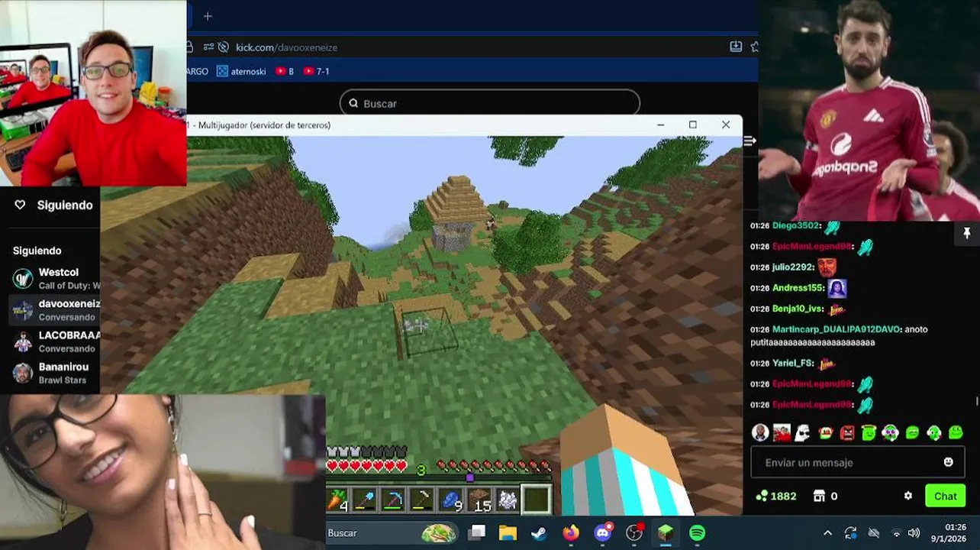The image size is (980, 550).
Task: Expand hidden system tray icons chevron
Action: click(827, 532)
